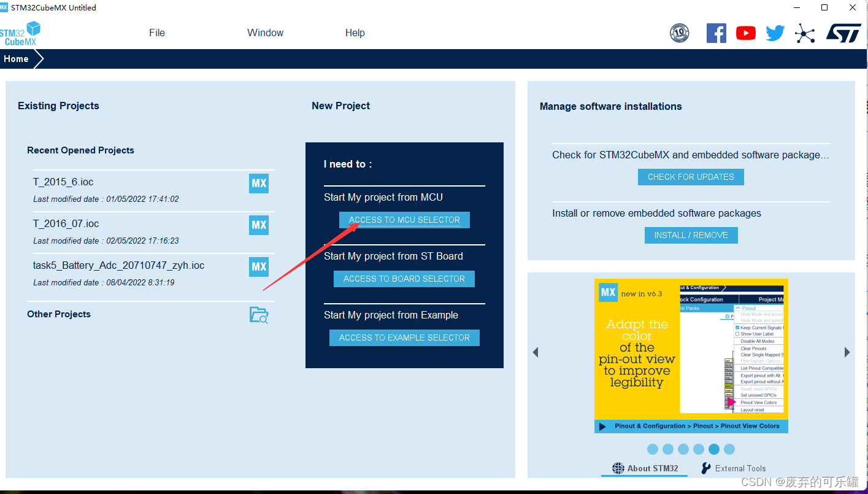The width and height of the screenshot is (868, 494).
Task: Click Other Projects label
Action: (59, 314)
